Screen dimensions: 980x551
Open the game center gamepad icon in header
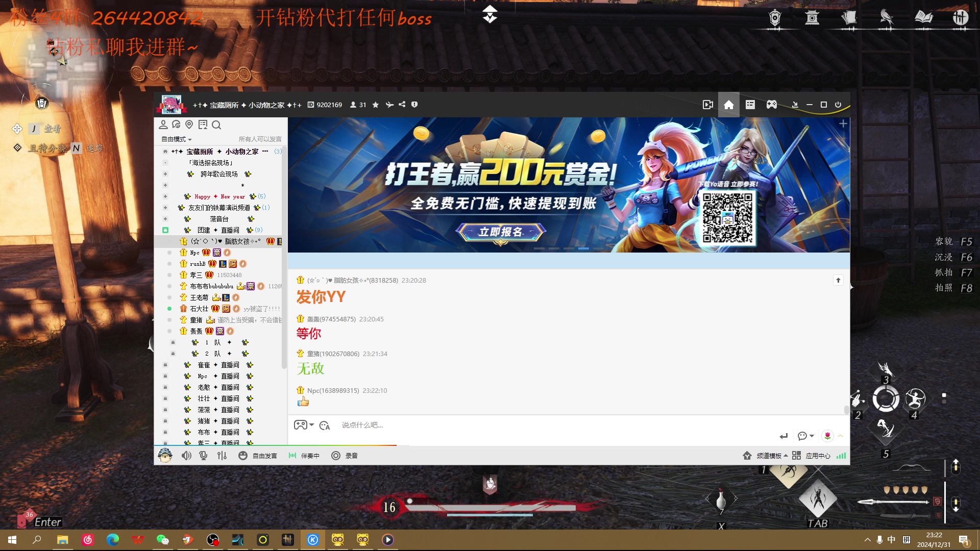coord(772,105)
